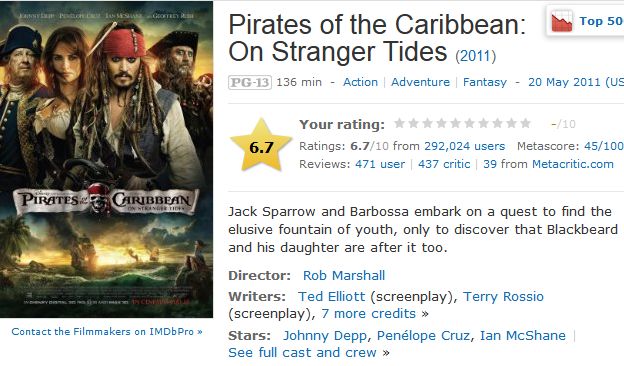Rate the movie ten stars
Viewport: 624px width, 366px height.
(x=525, y=124)
